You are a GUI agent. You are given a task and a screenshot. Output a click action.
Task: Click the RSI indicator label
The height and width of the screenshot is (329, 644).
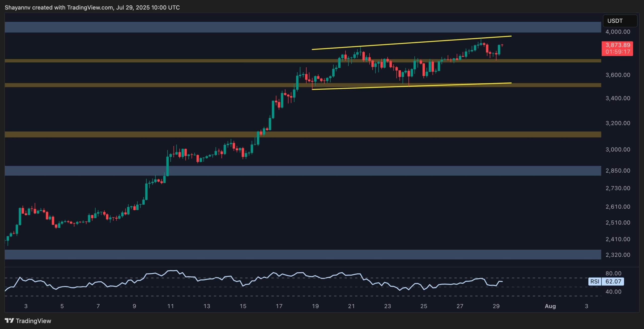595,281
